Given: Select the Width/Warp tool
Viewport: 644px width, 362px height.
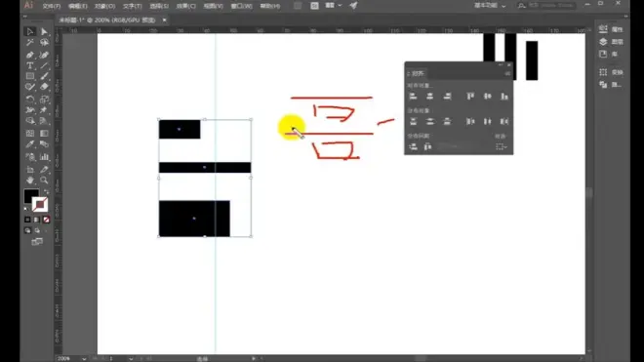Looking at the screenshot, I should tap(30, 110).
